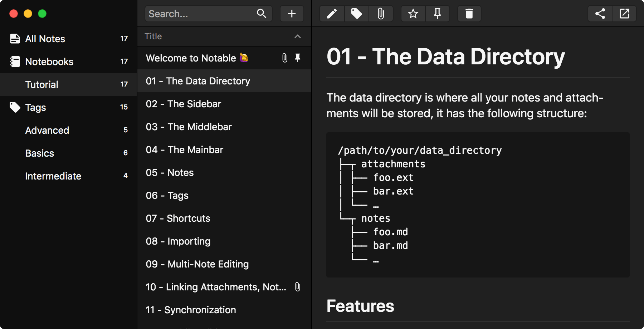Toggle the star to favorite this note
644x329 pixels.
[x=413, y=14]
